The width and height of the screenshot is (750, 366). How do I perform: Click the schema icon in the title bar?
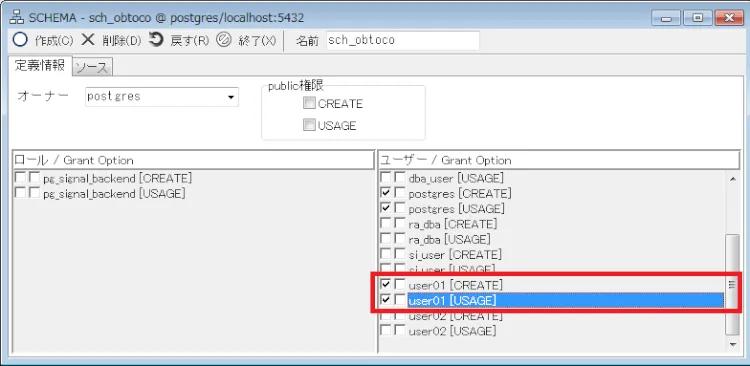point(18,17)
